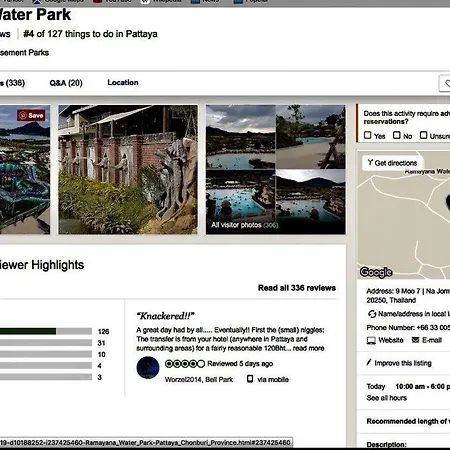Click the Pinterest Save button on photo

pyautogui.click(x=31, y=116)
